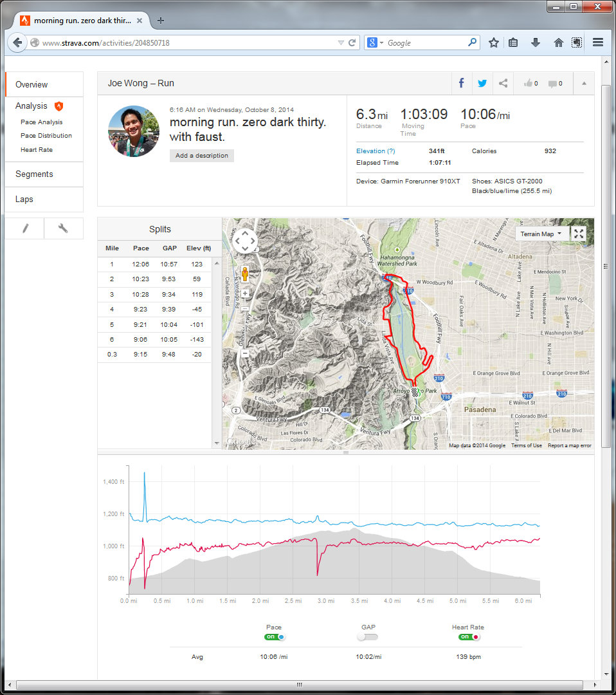The height and width of the screenshot is (695, 616).
Task: Click the Strava URL address bar
Action: tap(186, 43)
